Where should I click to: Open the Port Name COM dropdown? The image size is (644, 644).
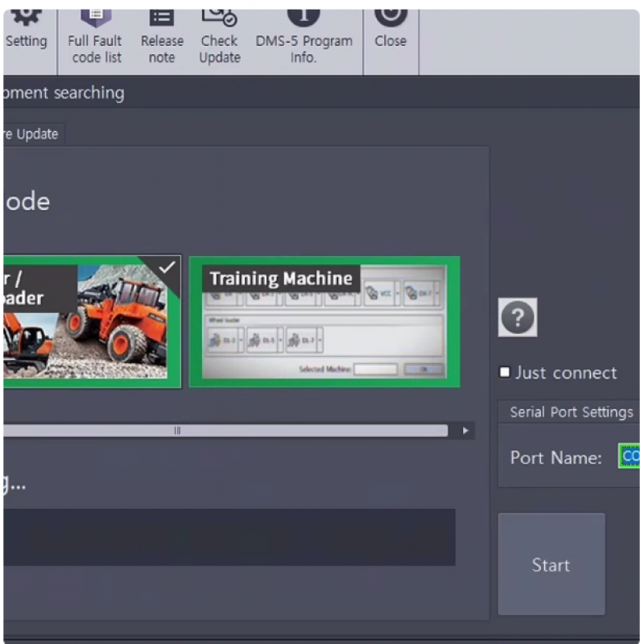tap(630, 457)
